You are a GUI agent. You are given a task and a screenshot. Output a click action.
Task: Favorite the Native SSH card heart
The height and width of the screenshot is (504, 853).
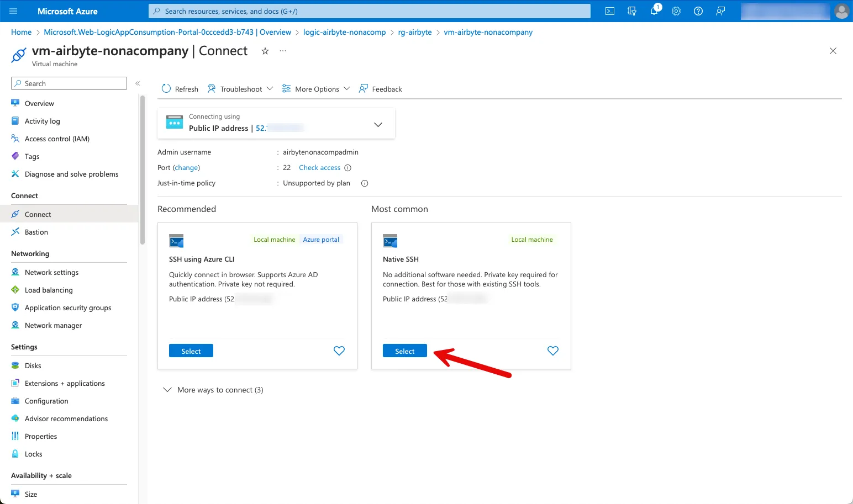pos(552,351)
